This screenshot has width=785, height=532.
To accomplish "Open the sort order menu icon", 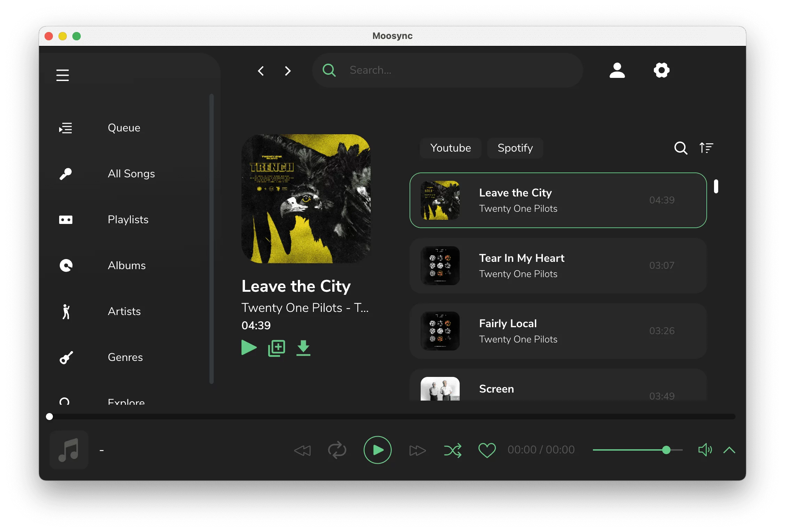I will pos(706,148).
